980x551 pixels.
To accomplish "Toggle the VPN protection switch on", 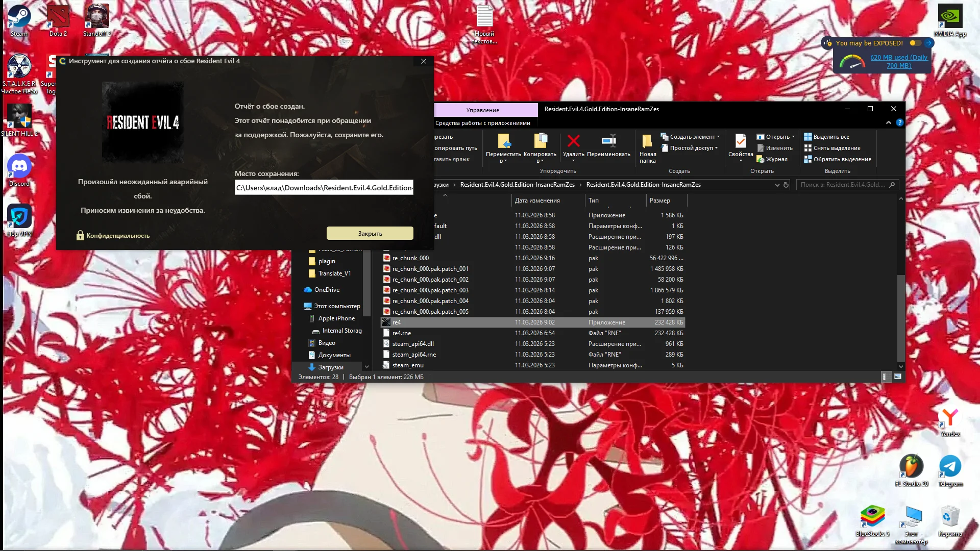I will click(x=915, y=43).
